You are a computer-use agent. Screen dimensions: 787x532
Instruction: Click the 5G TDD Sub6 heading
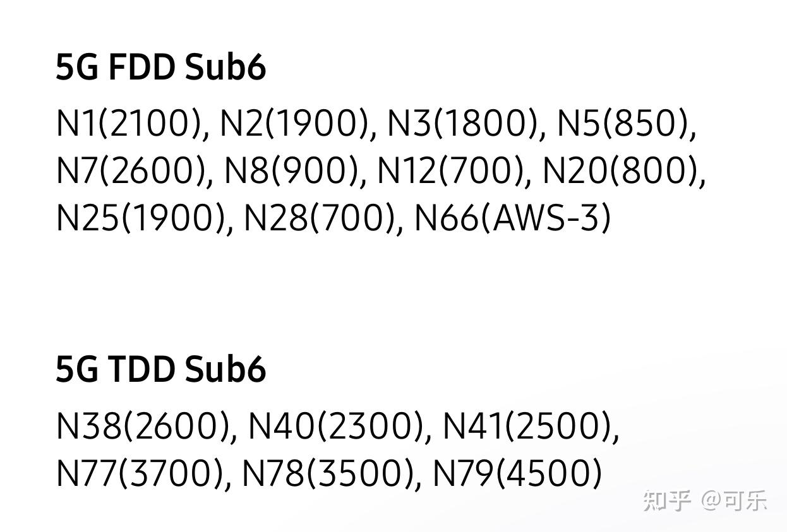pyautogui.click(x=161, y=369)
